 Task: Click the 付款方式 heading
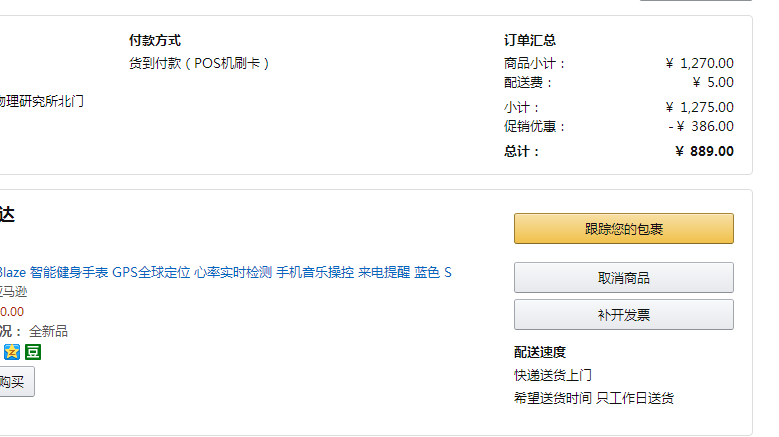point(154,40)
